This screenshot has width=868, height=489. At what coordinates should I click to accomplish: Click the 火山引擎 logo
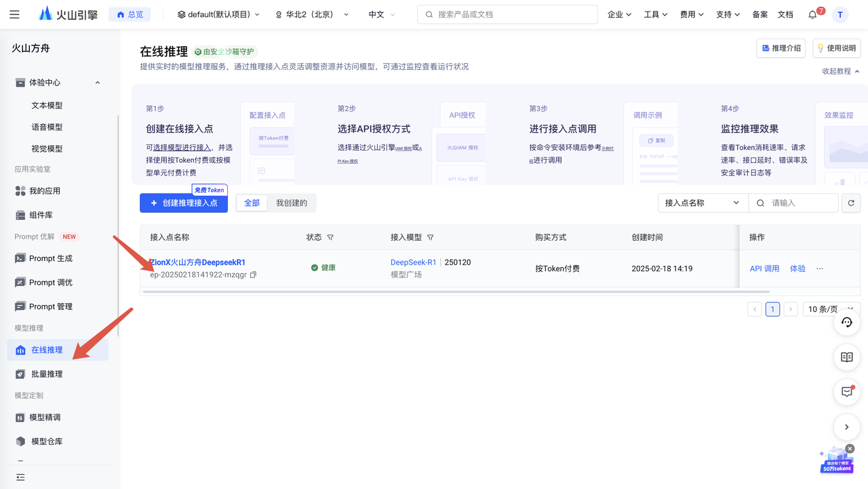[69, 14]
